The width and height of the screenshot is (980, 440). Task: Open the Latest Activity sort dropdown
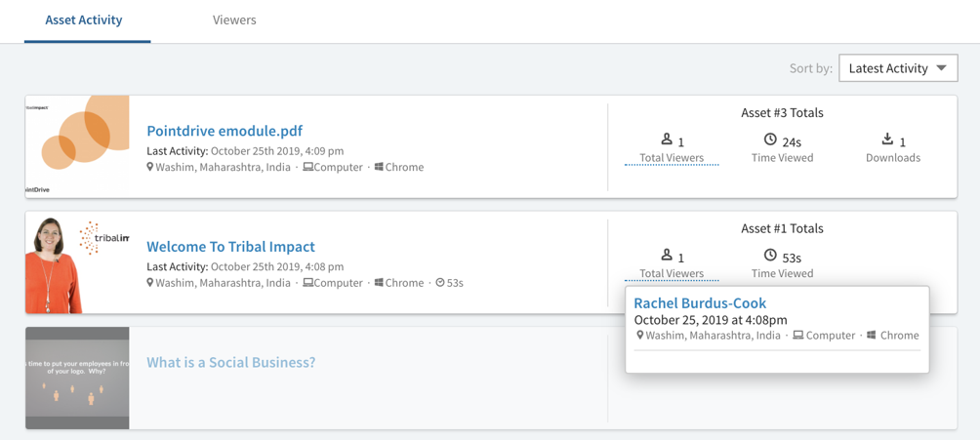point(897,68)
